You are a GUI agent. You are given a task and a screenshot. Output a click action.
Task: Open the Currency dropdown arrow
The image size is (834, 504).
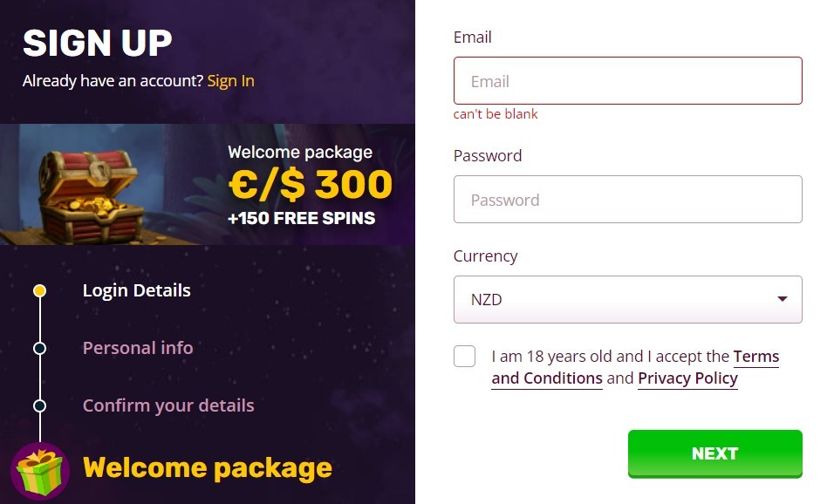point(782,299)
